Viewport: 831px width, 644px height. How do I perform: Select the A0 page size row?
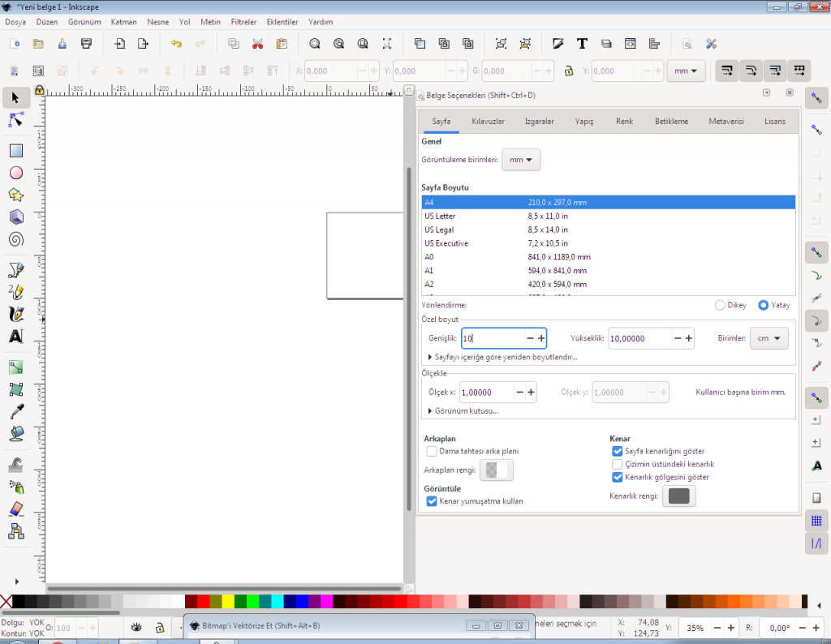[609, 257]
